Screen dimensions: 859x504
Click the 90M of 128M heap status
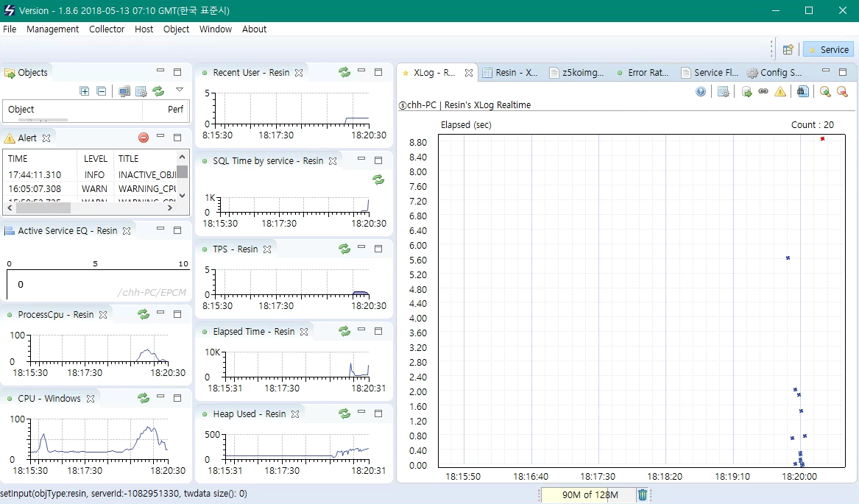coord(590,494)
